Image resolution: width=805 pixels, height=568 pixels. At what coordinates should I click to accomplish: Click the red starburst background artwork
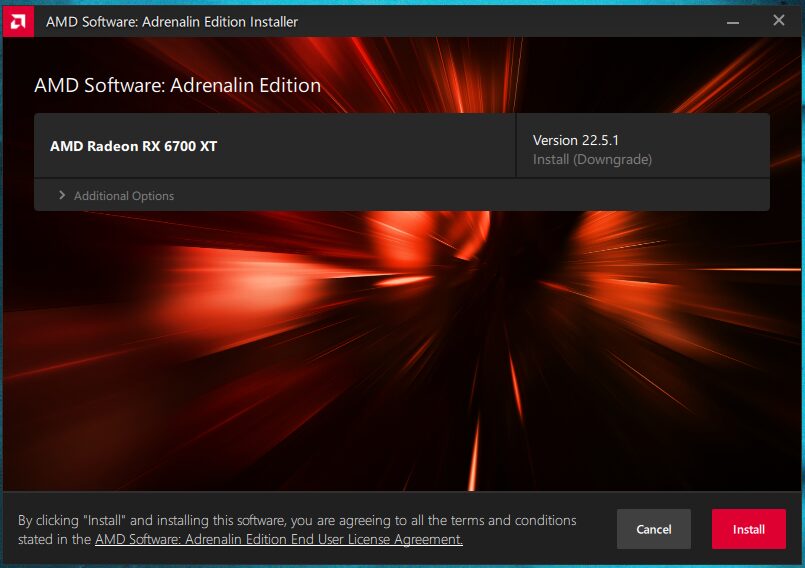tap(400, 349)
